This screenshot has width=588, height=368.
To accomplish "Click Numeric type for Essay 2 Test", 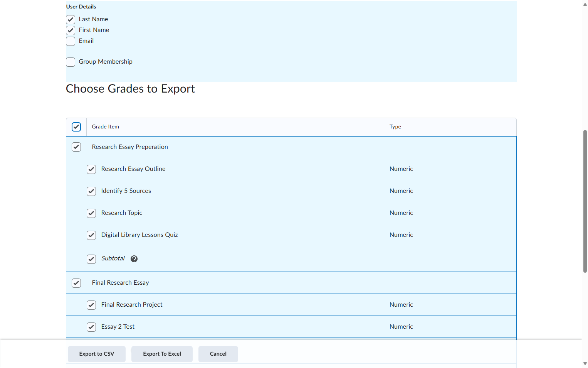I will pos(401,327).
